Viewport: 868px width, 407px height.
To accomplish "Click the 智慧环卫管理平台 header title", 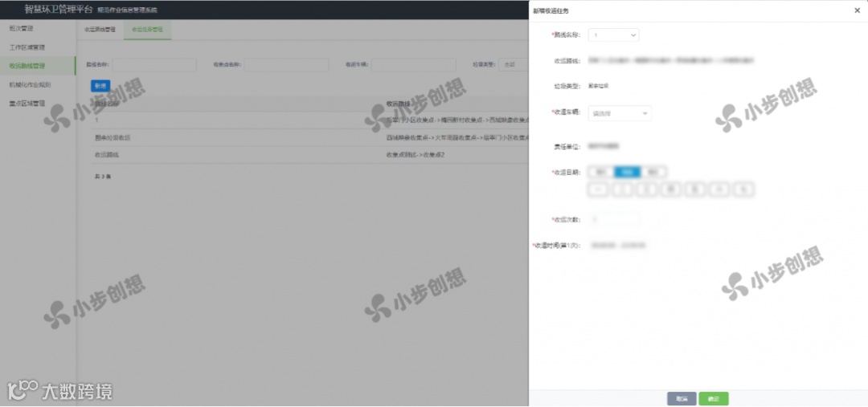I will click(x=59, y=10).
